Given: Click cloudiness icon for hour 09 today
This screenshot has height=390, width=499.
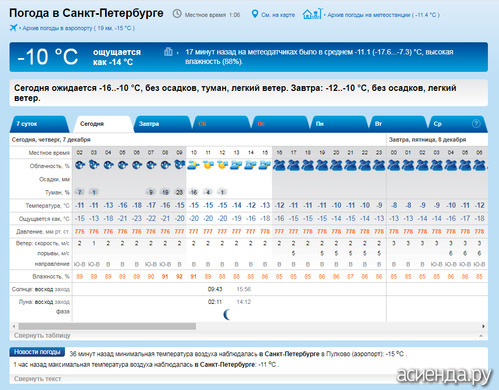Looking at the screenshot, I should point(179,165).
